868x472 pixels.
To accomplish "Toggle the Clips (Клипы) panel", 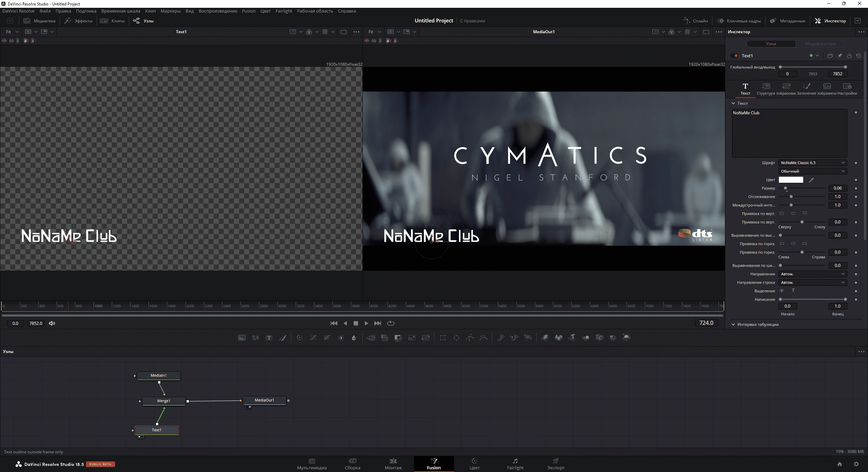I will point(112,21).
